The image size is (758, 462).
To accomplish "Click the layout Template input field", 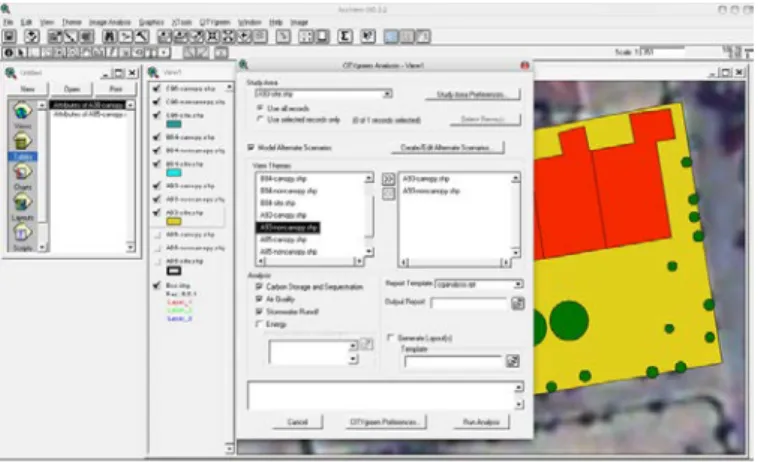I will pos(453,361).
